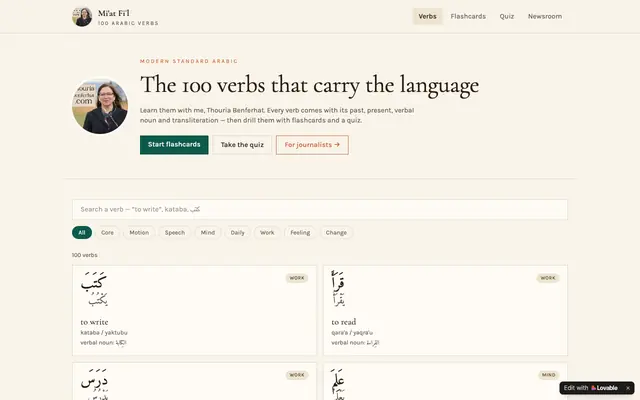Click the MIND tag on bottom-right card
640x400 pixels.
pyautogui.click(x=548, y=375)
